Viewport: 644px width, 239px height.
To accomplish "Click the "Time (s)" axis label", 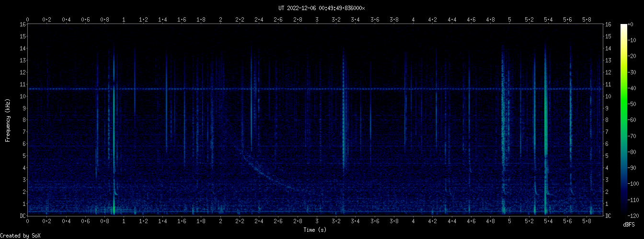I will 315,230.
